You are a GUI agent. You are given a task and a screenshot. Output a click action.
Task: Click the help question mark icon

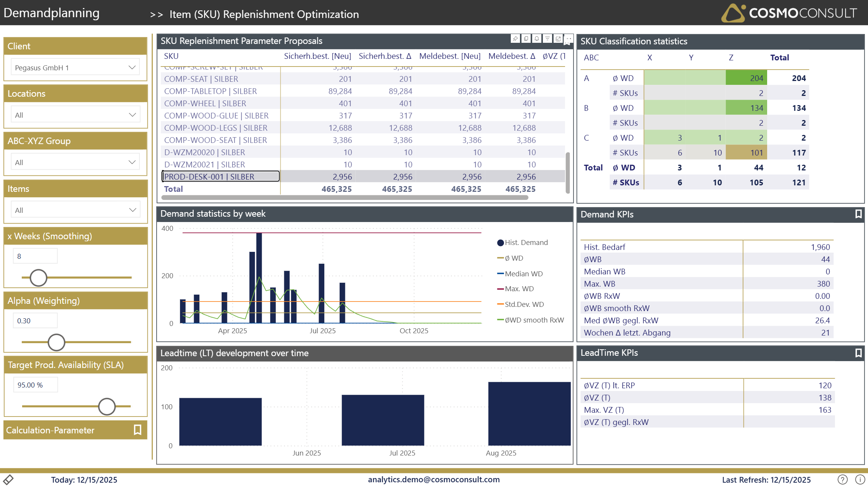click(842, 479)
